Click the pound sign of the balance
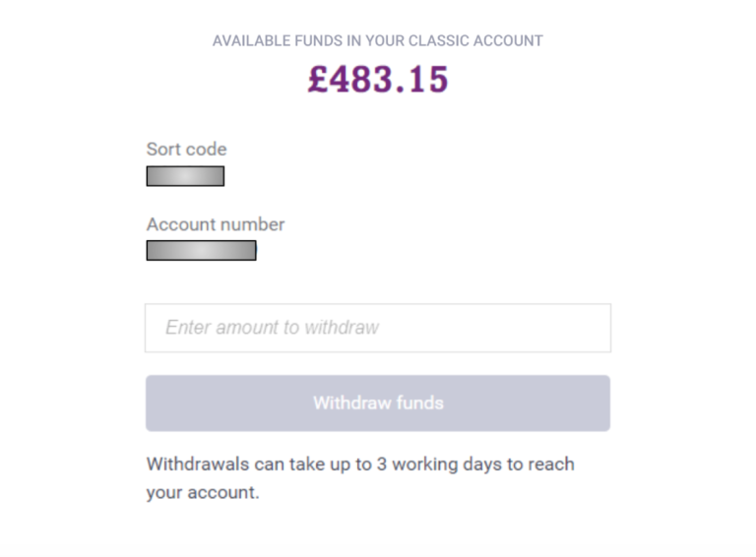Viewport: 756px width, 557px height. pyautogui.click(x=318, y=80)
